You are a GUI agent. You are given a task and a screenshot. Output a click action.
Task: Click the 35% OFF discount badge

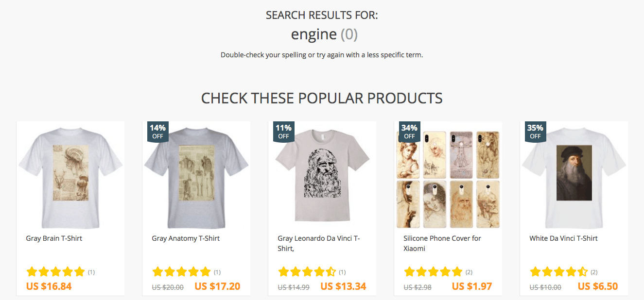click(x=535, y=132)
